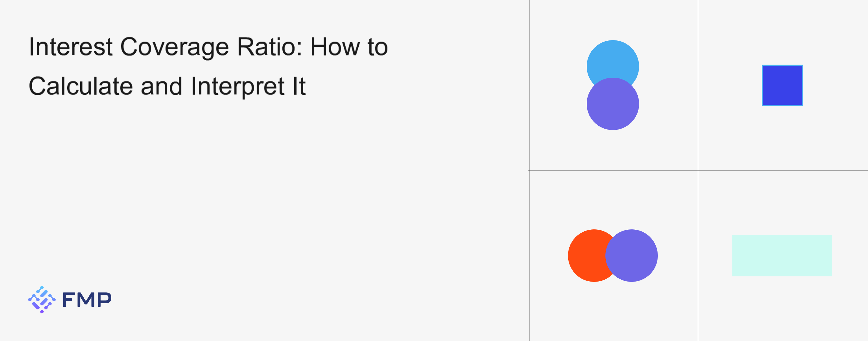The image size is (868, 341).
Task: Click the FMP diamond logo icon
Action: tap(42, 299)
